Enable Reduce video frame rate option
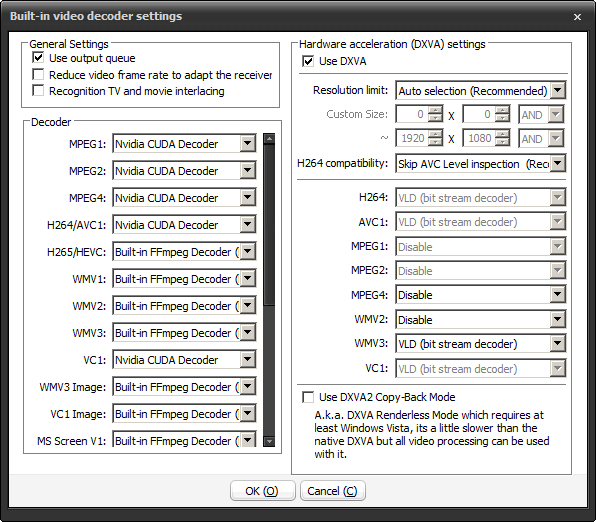This screenshot has width=596, height=522. [x=38, y=74]
